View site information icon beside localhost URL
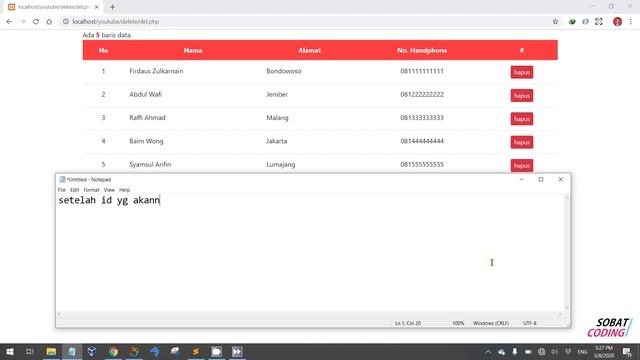 pyautogui.click(x=65, y=22)
